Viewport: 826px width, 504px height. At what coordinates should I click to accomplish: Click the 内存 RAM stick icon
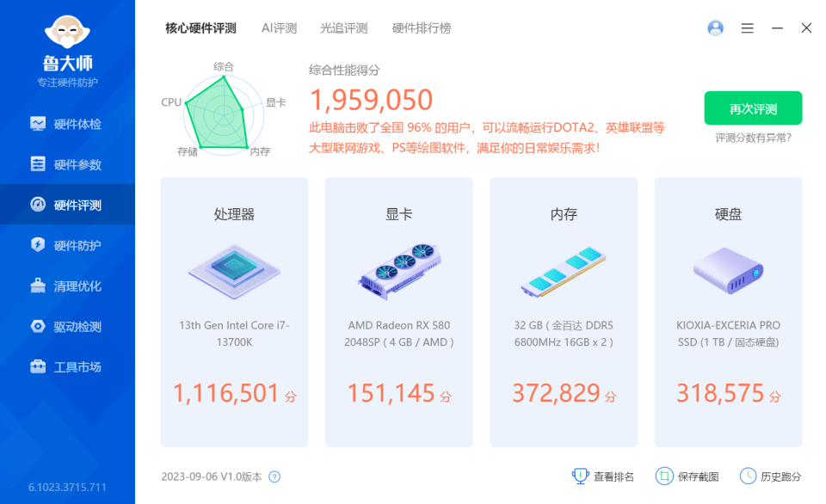click(x=563, y=272)
